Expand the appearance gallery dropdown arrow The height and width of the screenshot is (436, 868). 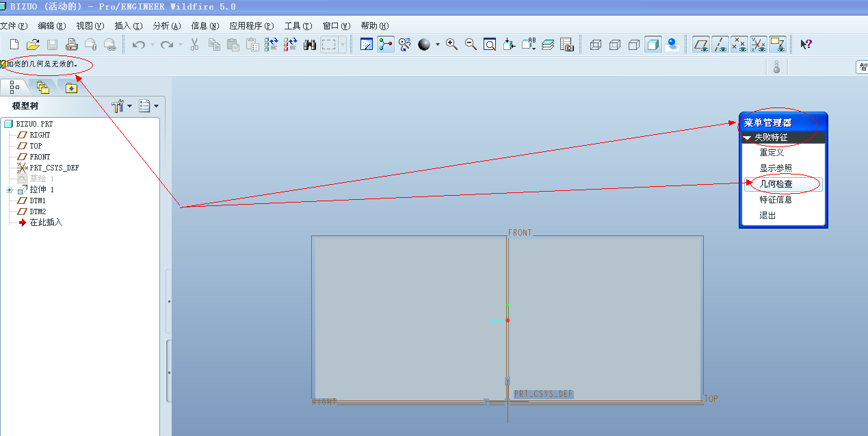click(x=438, y=44)
